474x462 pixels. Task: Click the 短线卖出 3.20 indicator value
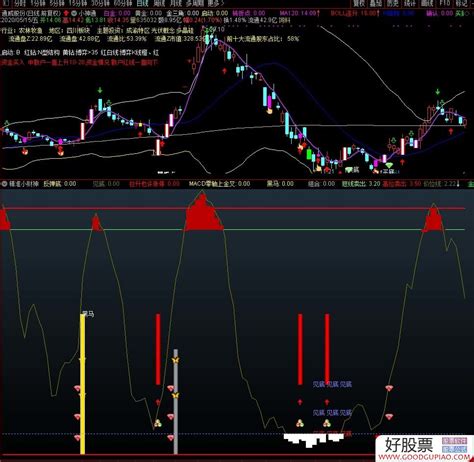[x=361, y=184]
